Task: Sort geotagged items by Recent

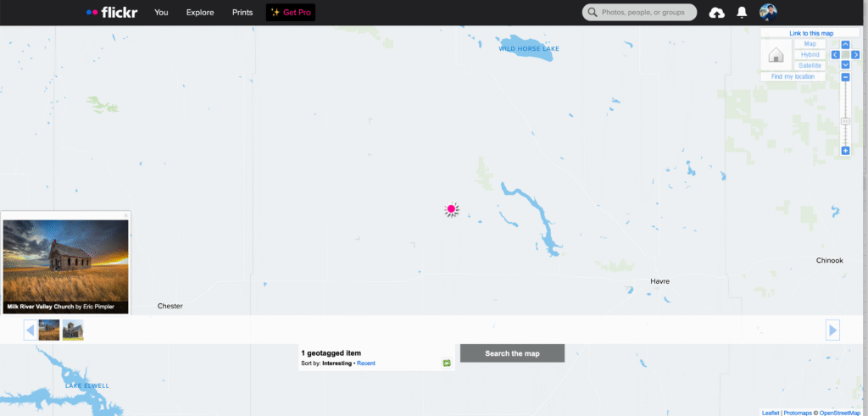Action: (x=366, y=363)
